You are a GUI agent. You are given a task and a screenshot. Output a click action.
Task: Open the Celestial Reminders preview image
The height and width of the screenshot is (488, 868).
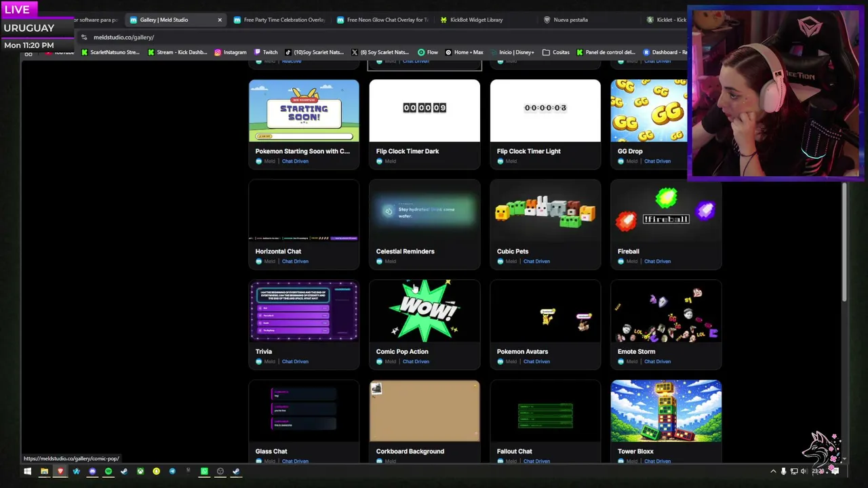[x=425, y=211]
